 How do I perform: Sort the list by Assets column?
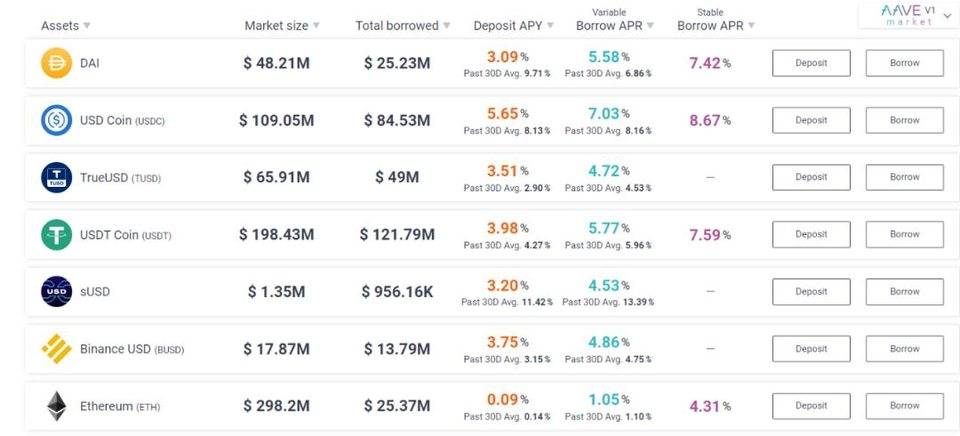click(x=65, y=26)
